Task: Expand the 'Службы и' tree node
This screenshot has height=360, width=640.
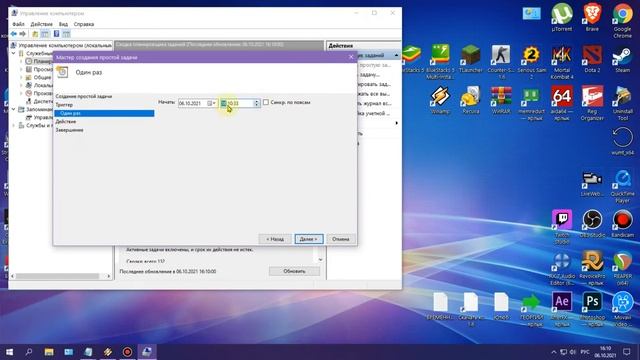Action: coord(14,125)
